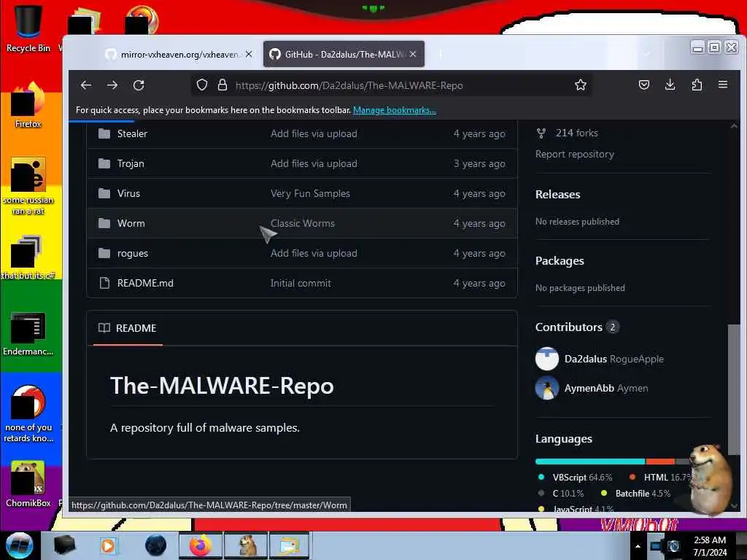Viewport: 747px width, 560px height.
Task: Open the Da2dalus profile link
Action: [x=586, y=359]
